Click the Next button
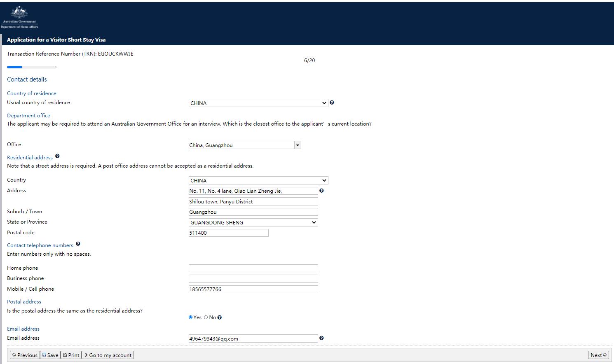 598,355
